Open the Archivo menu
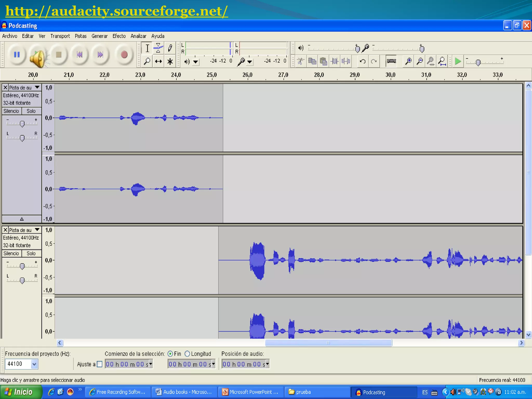 [x=10, y=36]
